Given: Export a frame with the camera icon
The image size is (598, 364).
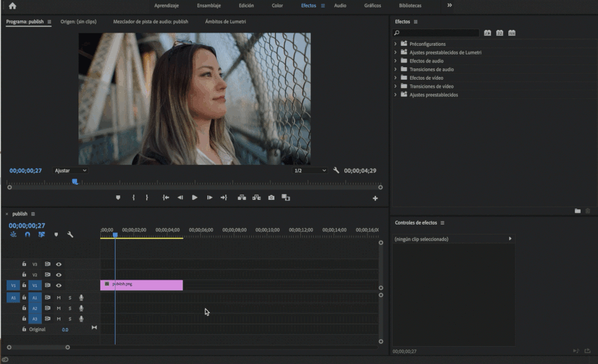Looking at the screenshot, I should tap(271, 197).
